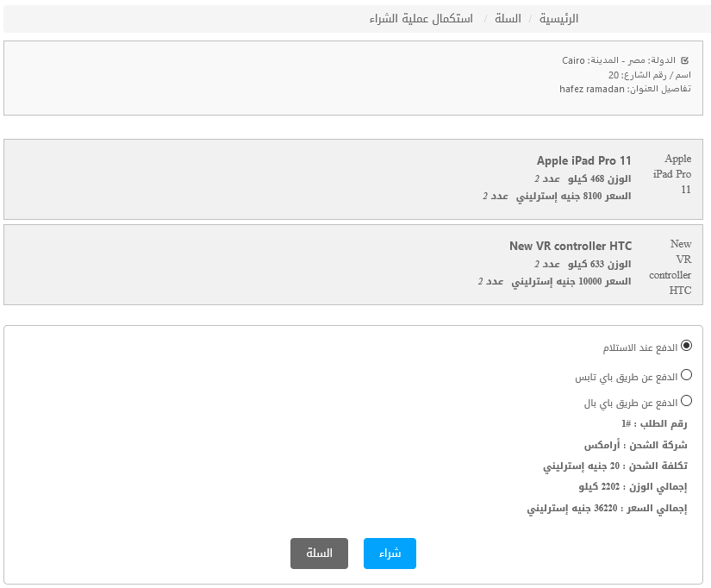Click the bold Apple iPad Pro 11 title
This screenshot has width=711, height=588.
pyautogui.click(x=584, y=160)
